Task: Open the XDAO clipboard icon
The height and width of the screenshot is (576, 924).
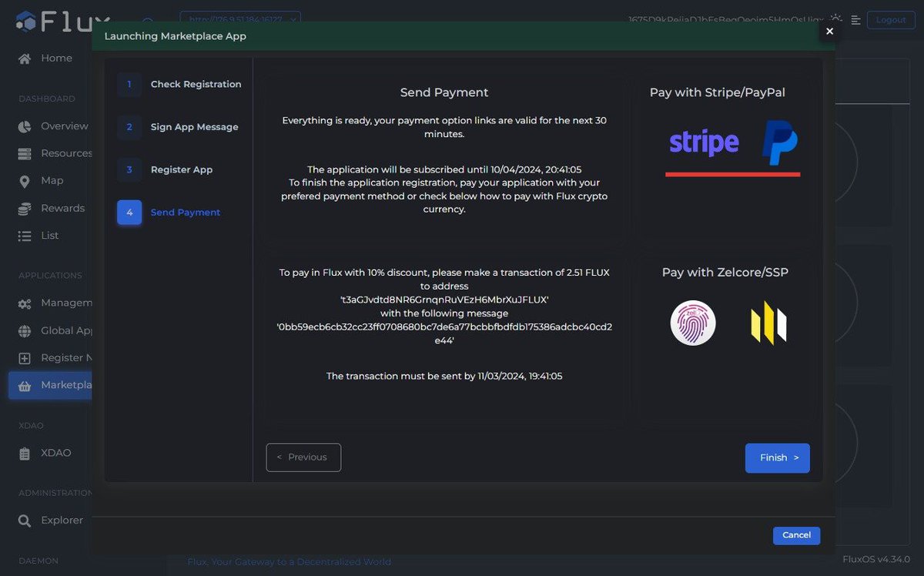Action: 25,454
